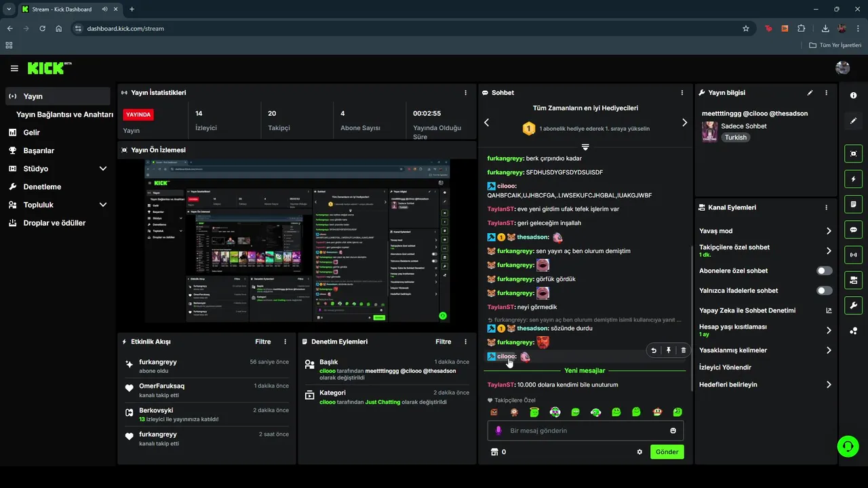Click the pencil edit layout icon in right sidebar
868x488 pixels.
[854, 121]
